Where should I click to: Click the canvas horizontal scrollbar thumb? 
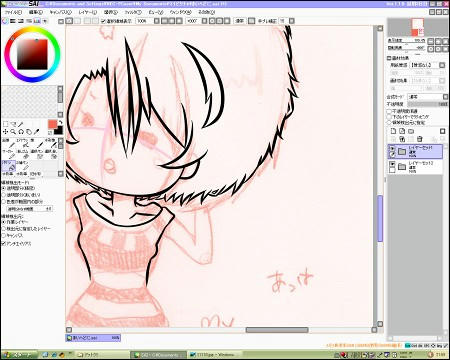pos(277,330)
